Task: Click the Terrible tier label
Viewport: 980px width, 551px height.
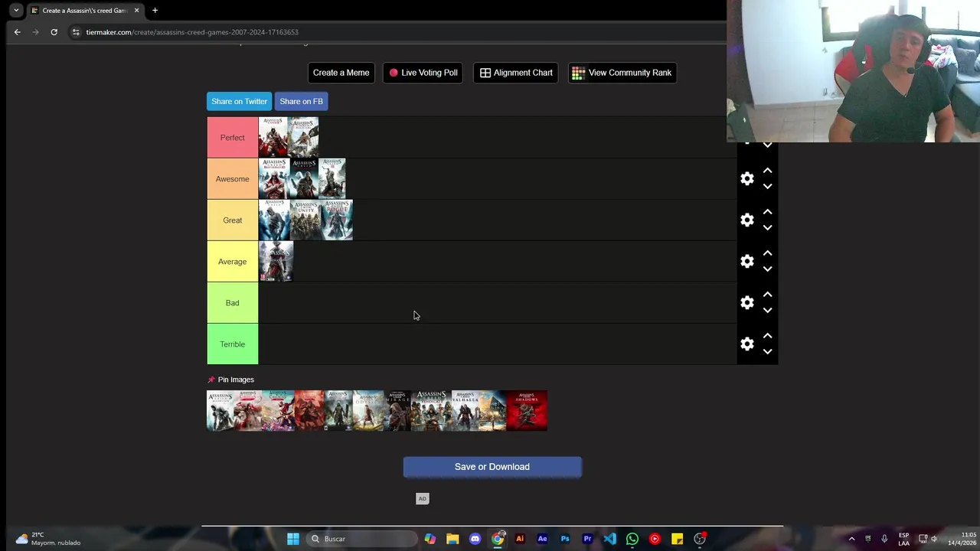Action: point(233,344)
